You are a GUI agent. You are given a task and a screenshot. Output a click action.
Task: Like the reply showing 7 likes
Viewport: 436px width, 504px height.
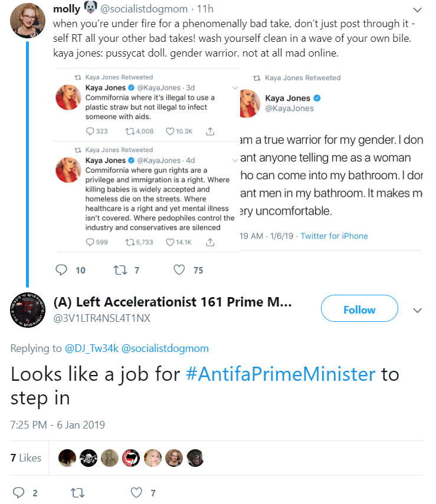point(136,492)
